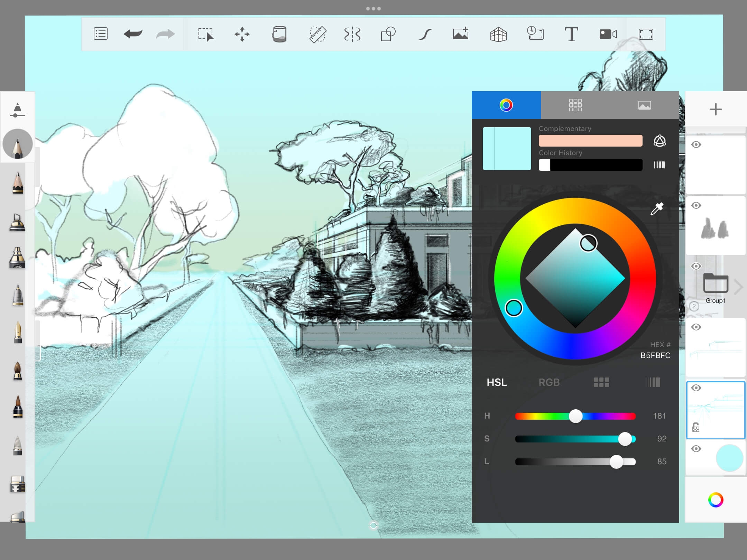The width and height of the screenshot is (747, 560).
Task: Toggle visibility of the Group1 layer
Action: click(696, 266)
